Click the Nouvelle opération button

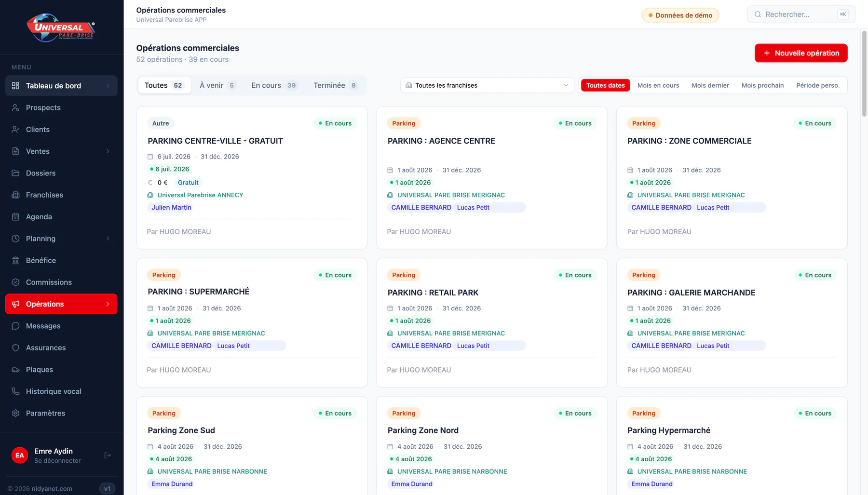pyautogui.click(x=800, y=53)
